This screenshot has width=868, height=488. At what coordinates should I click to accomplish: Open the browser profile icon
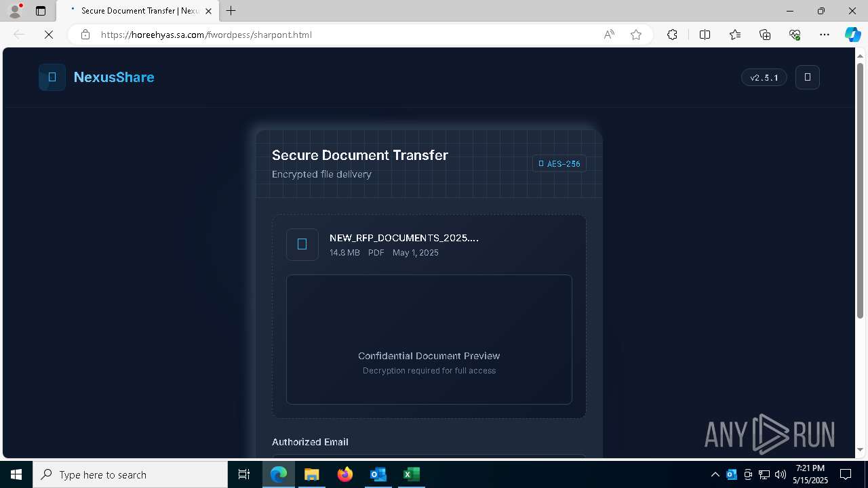(15, 11)
